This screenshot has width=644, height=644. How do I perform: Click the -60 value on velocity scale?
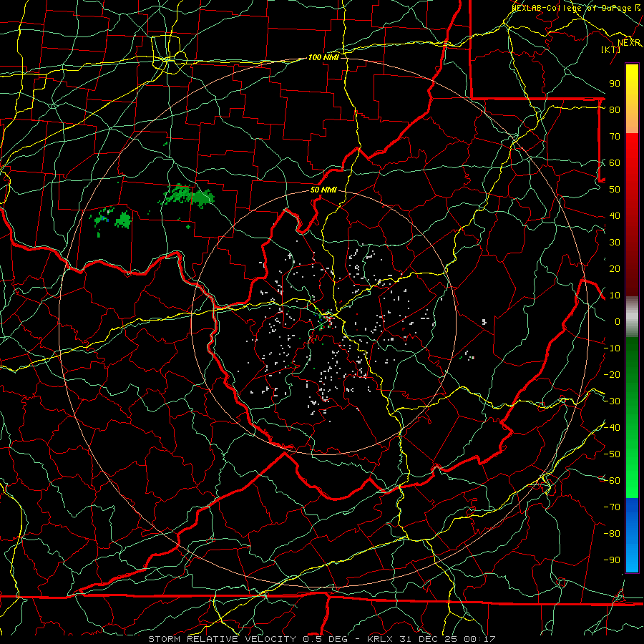pos(612,481)
